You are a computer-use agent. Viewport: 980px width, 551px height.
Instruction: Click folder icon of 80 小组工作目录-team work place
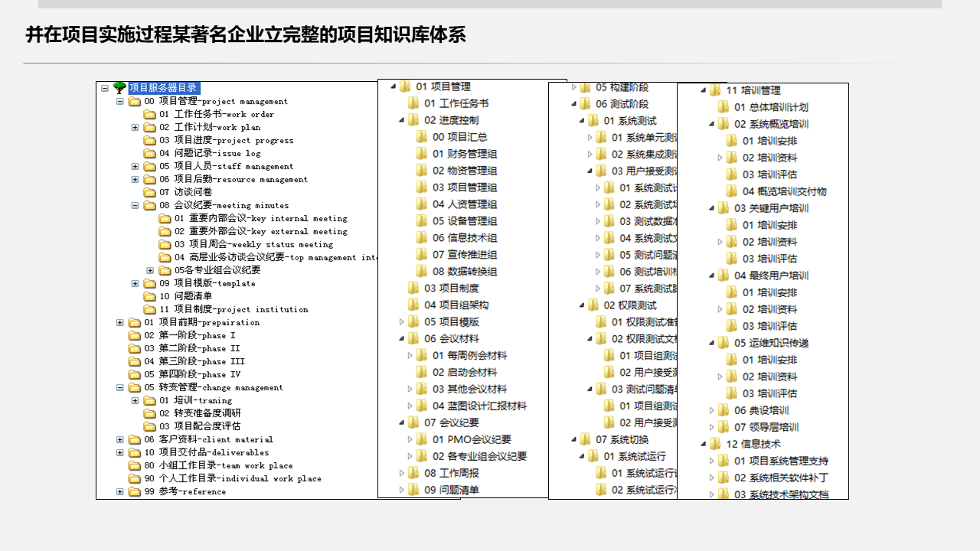pos(135,465)
